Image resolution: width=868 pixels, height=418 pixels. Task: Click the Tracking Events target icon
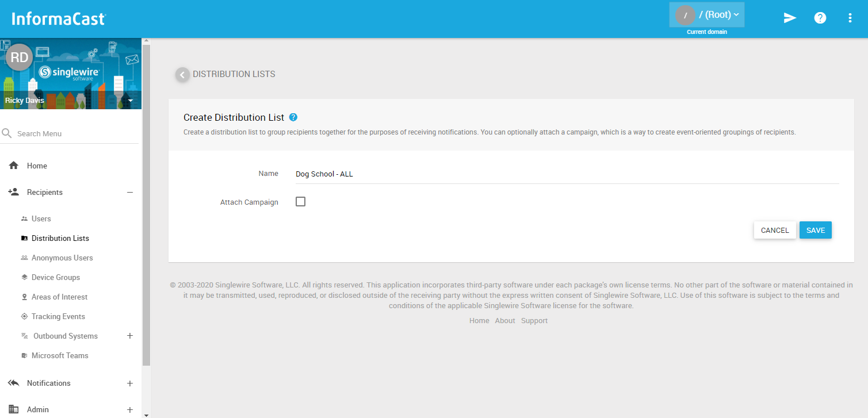[x=24, y=316]
